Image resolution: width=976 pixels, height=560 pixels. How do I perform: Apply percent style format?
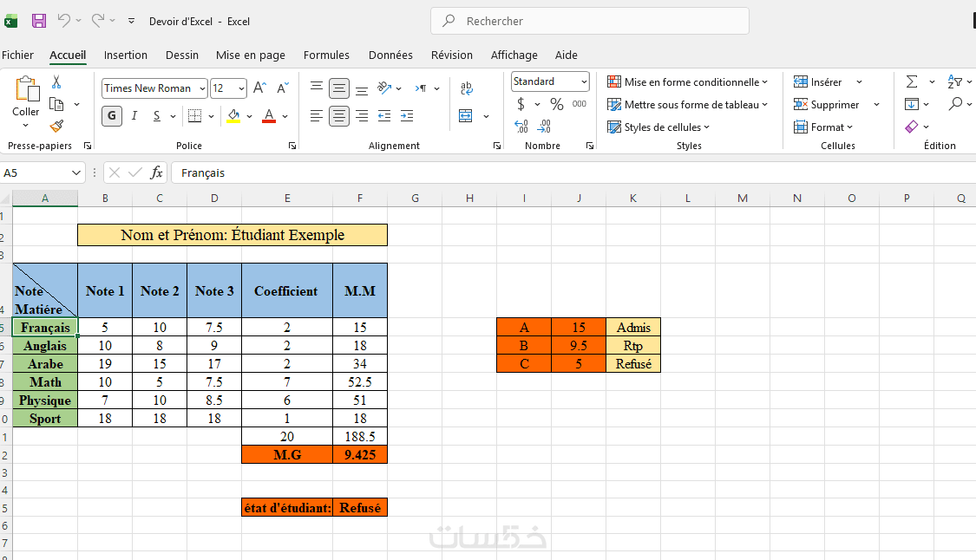(x=556, y=104)
